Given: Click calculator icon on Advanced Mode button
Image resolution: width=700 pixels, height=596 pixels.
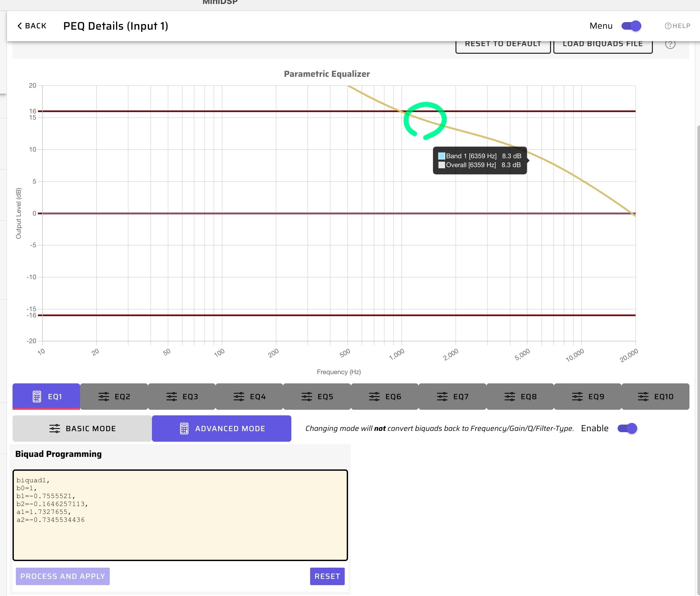Looking at the screenshot, I should point(184,429).
